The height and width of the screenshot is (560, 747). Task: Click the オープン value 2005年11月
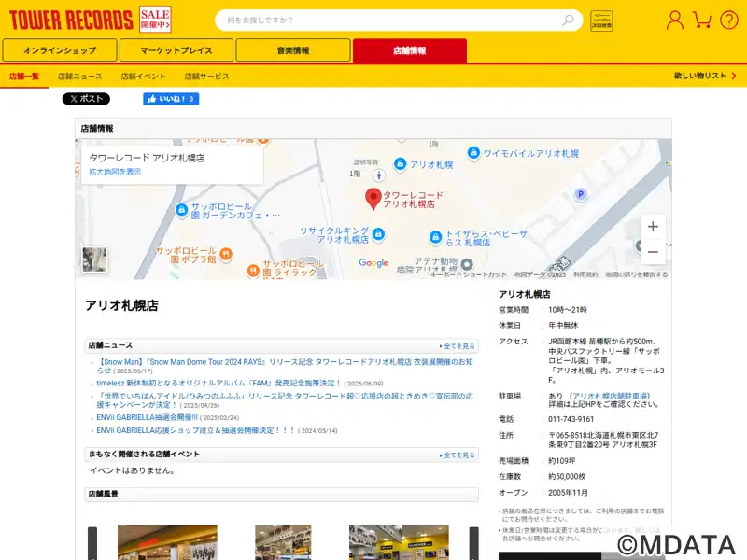click(568, 493)
